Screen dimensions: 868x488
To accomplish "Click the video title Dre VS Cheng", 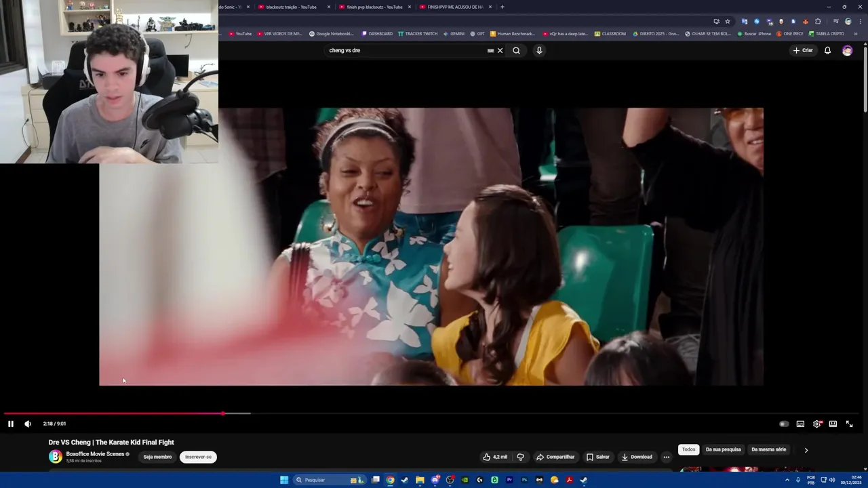I will tap(111, 442).
